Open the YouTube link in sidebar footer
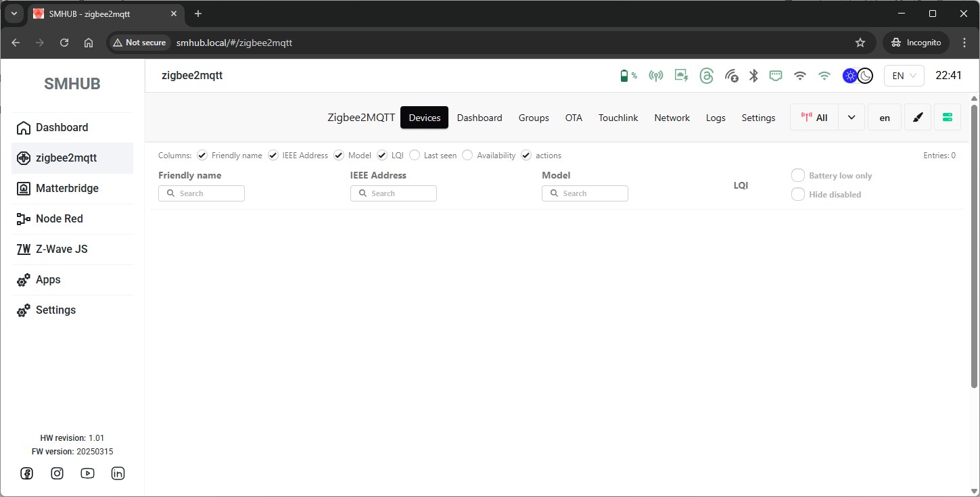The width and height of the screenshot is (980, 497). (87, 473)
